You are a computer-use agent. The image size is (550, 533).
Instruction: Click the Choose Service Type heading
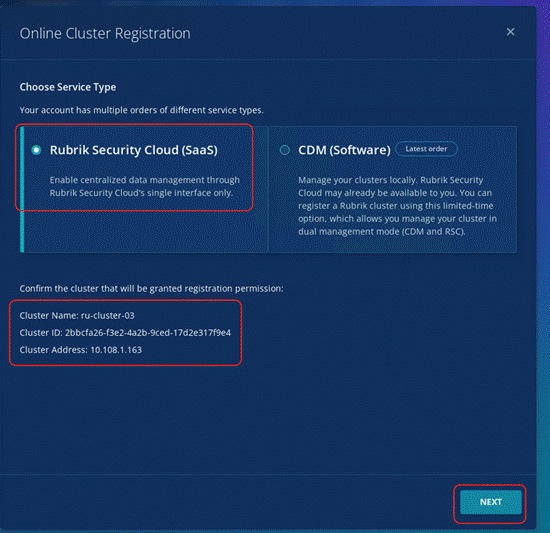point(68,87)
